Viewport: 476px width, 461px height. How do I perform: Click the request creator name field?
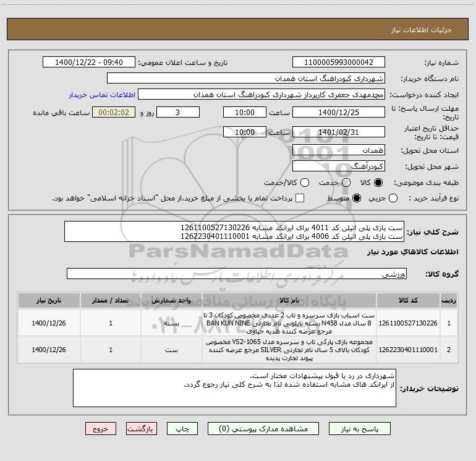pyautogui.click(x=261, y=95)
